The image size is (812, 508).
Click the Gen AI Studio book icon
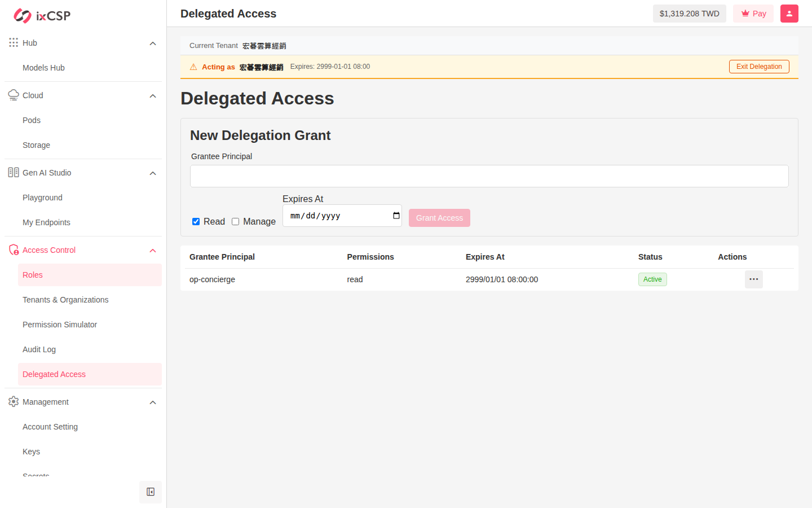pos(14,173)
